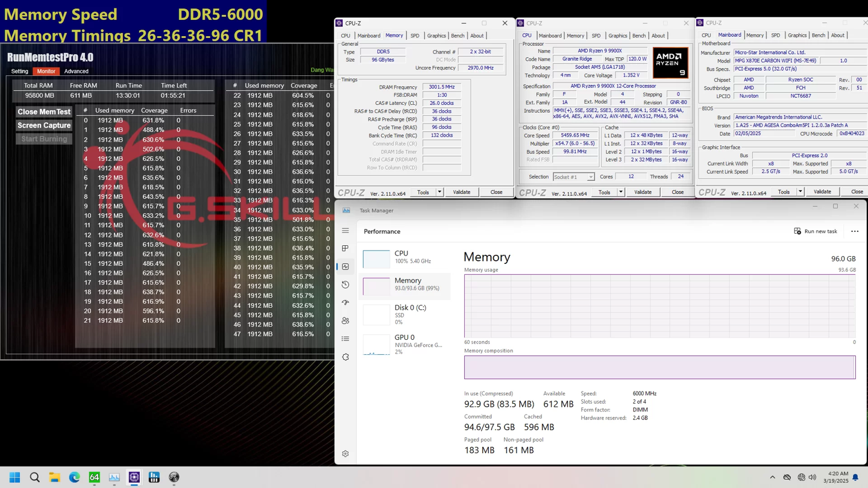Open Processes view in Task Manager sidebar

point(345,248)
